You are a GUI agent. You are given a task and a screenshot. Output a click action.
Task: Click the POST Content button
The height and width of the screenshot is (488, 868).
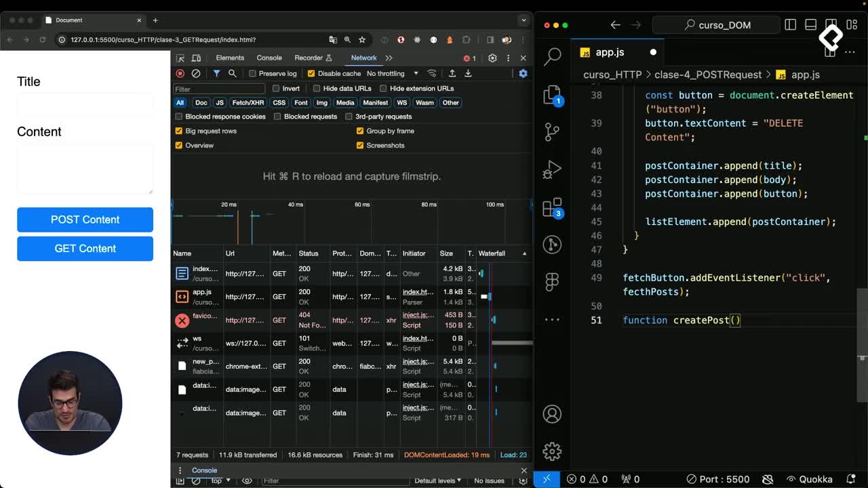coord(85,220)
